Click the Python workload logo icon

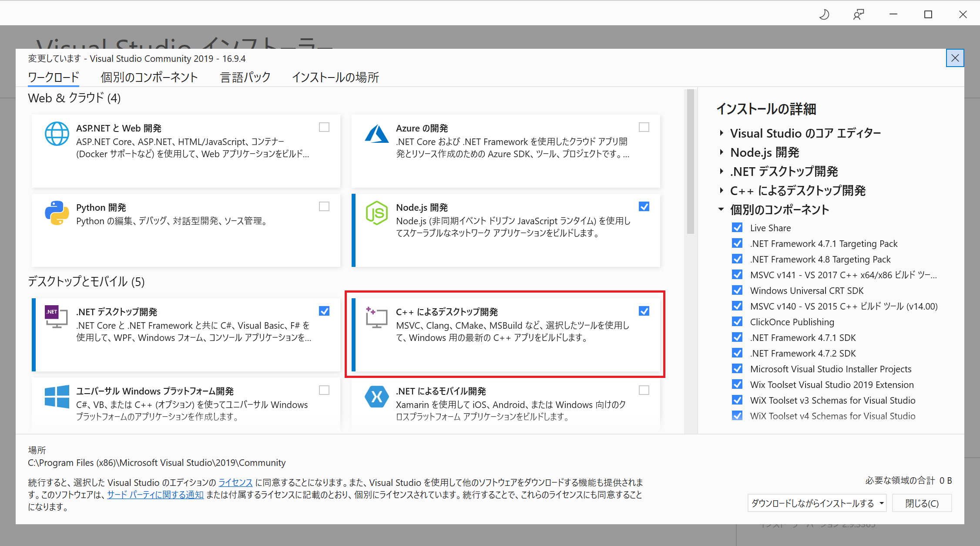pyautogui.click(x=57, y=213)
